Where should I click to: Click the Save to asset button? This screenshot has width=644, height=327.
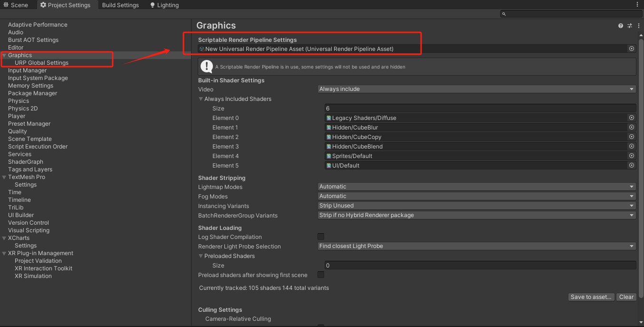(x=591, y=297)
